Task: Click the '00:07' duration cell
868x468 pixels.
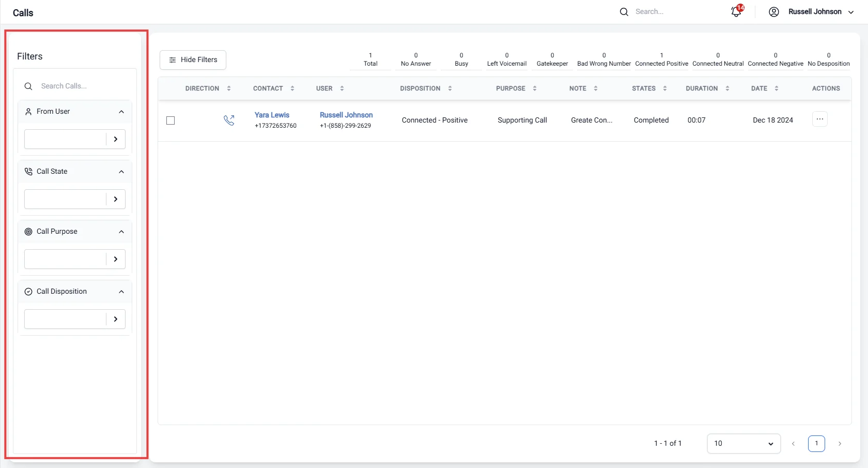Action: coord(696,120)
